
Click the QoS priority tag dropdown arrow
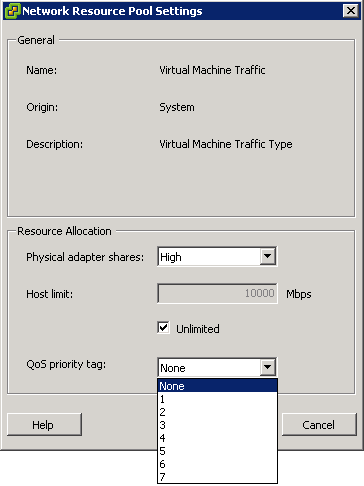(268, 367)
